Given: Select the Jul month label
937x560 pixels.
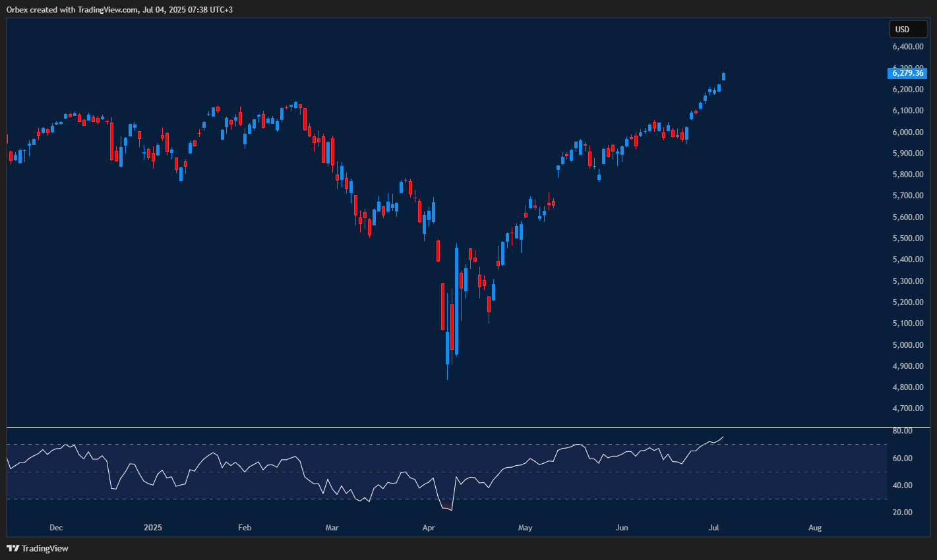Looking at the screenshot, I should tap(715, 527).
